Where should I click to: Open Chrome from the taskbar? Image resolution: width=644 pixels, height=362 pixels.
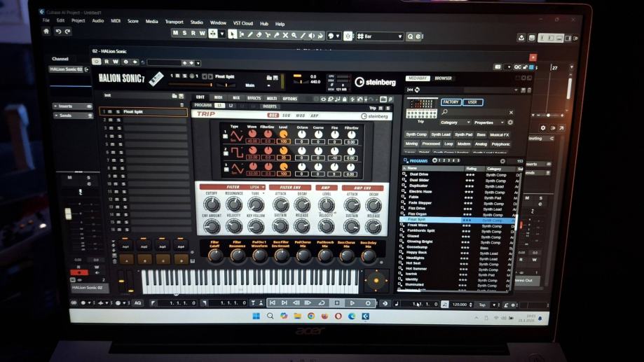[311, 316]
